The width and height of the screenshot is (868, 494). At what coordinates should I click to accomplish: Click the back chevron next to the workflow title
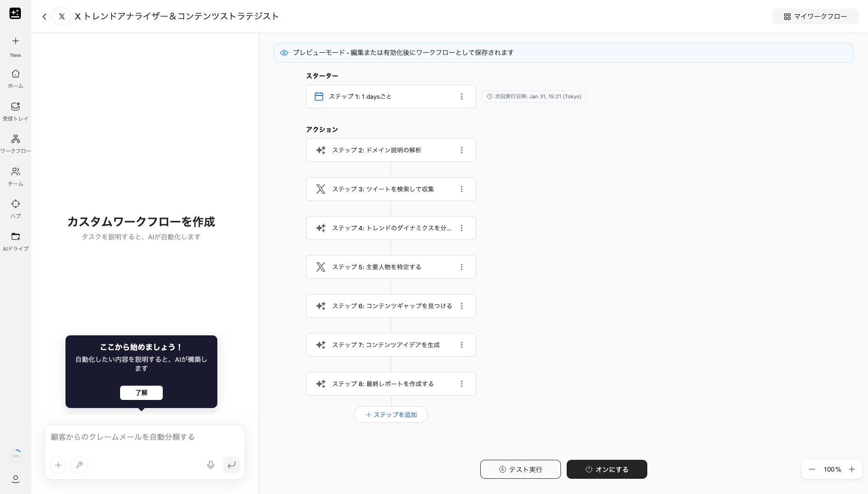point(44,16)
